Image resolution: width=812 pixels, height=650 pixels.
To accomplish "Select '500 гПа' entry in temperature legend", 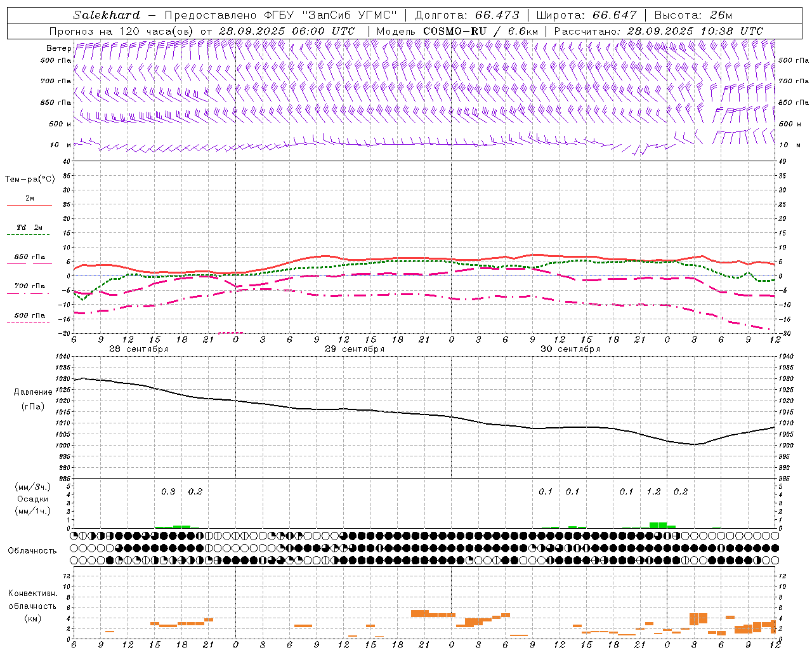I will pos(30,315).
